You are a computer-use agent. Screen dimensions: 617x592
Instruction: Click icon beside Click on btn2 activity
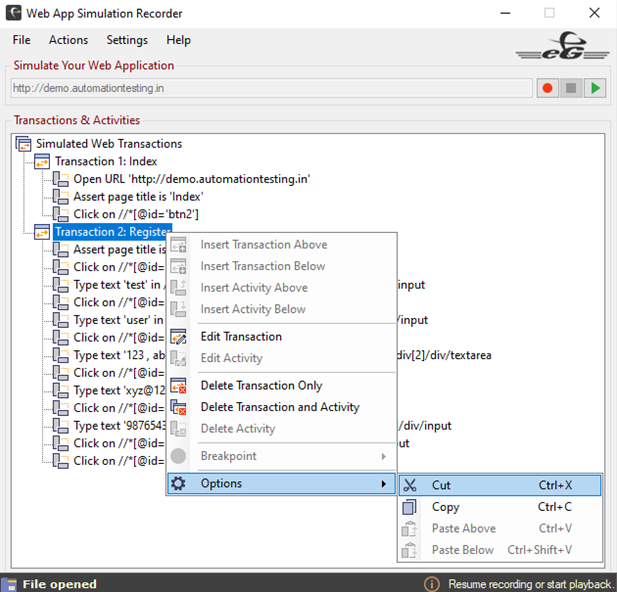61,214
